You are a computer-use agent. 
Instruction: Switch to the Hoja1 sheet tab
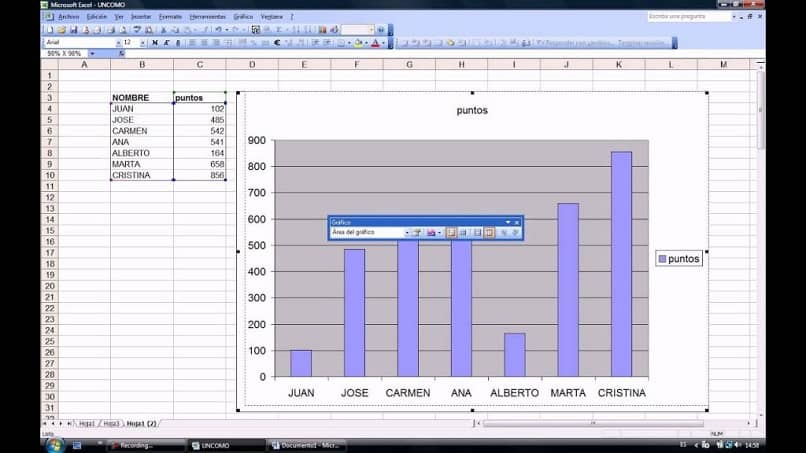pyautogui.click(x=88, y=424)
